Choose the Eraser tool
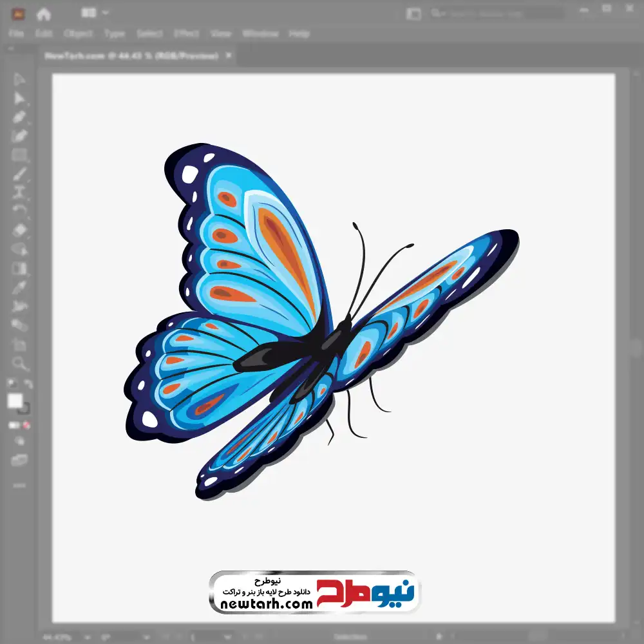Viewport: 644px width, 644px height. [19, 230]
